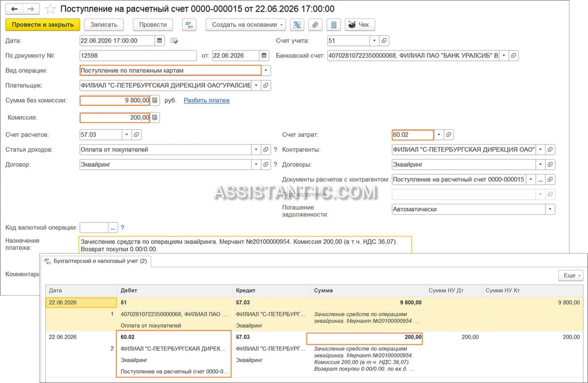This screenshot has height=383, width=588.
Task: Switch to Бухгалтерский и налоговый учет tab
Action: [x=96, y=261]
